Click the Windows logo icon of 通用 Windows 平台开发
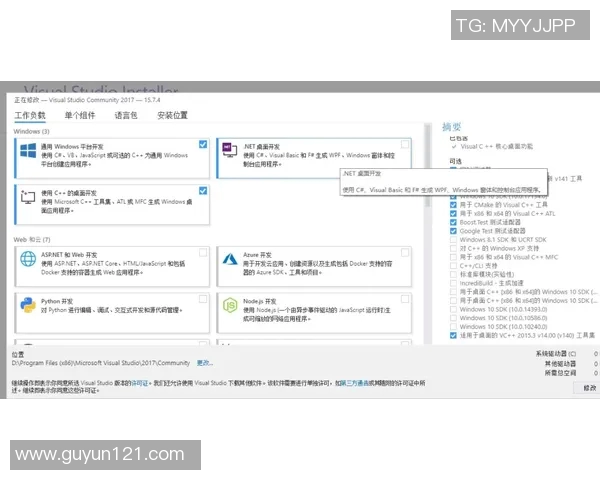600x480 pixels. click(x=28, y=150)
